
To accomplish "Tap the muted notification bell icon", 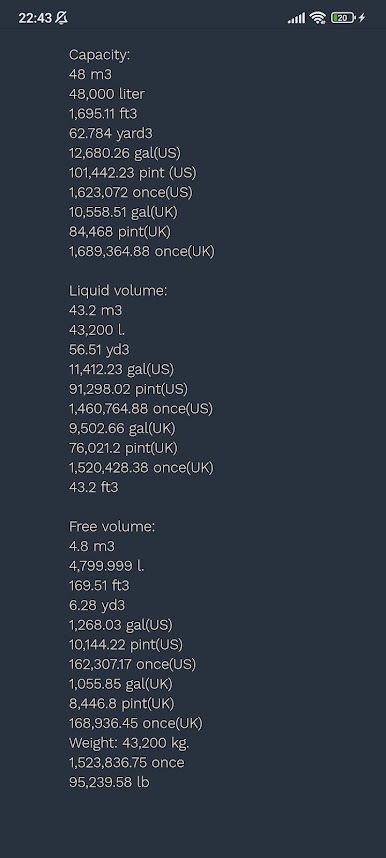I will click(62, 18).
